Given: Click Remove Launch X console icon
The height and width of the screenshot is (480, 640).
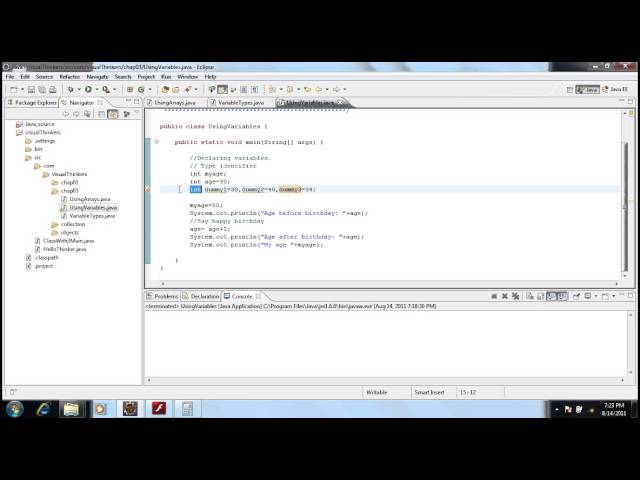Looking at the screenshot, I should point(504,296).
